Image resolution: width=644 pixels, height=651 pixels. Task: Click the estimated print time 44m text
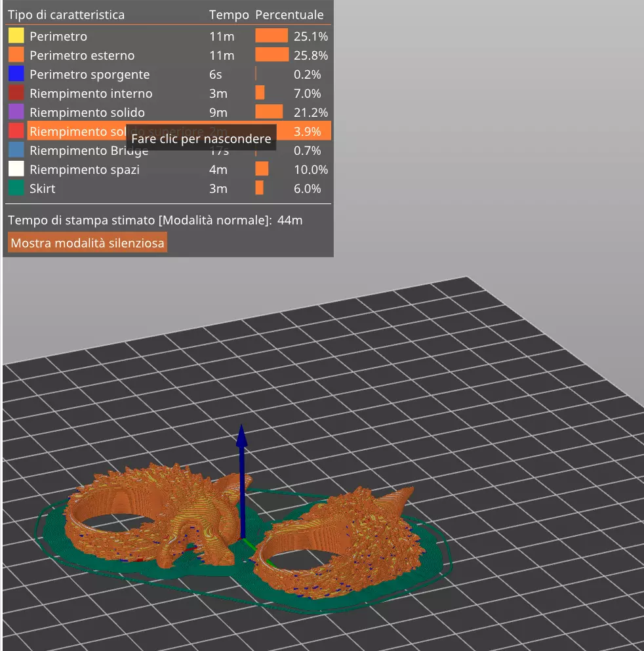(x=290, y=220)
